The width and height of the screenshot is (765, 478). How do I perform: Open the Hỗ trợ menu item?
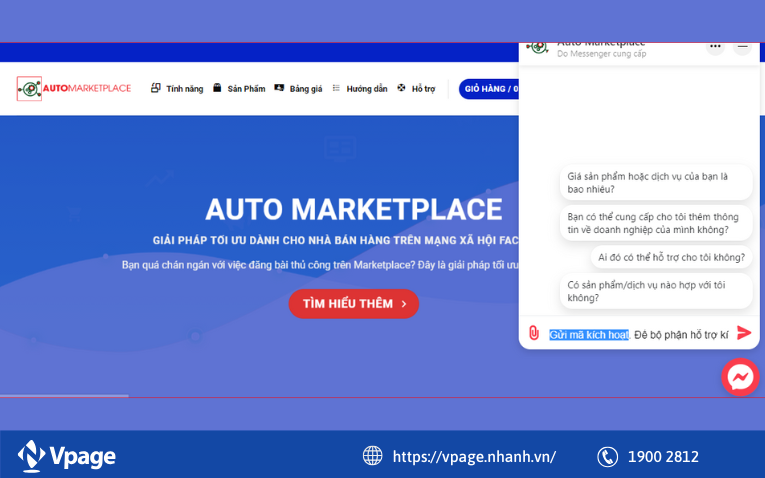pos(416,89)
